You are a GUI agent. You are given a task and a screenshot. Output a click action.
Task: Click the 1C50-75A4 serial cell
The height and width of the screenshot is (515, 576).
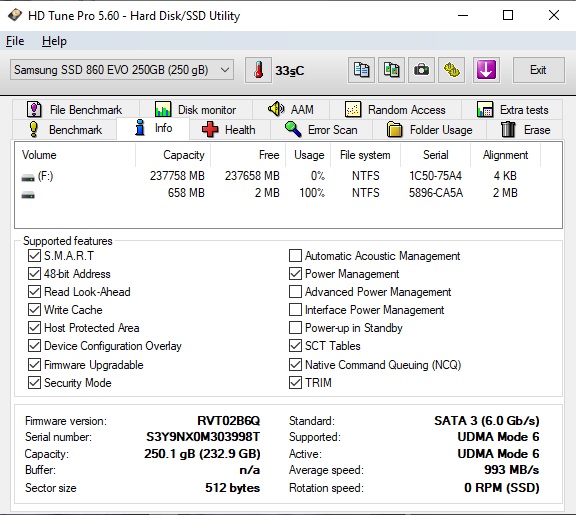(x=435, y=176)
